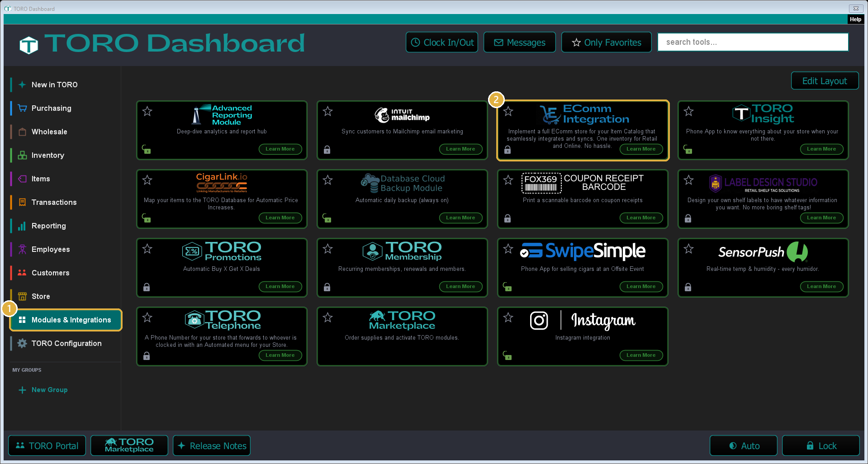Click Edit Layout button
Image resolution: width=868 pixels, height=464 pixels.
[x=825, y=81]
